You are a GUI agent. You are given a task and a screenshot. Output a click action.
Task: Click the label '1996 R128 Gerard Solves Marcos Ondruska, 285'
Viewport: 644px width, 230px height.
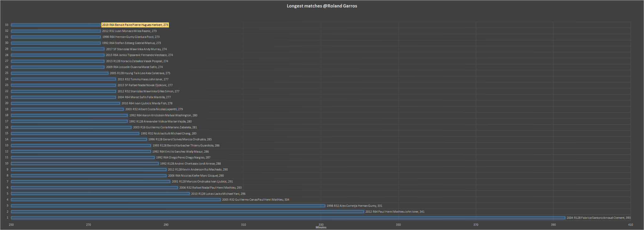tap(180, 139)
